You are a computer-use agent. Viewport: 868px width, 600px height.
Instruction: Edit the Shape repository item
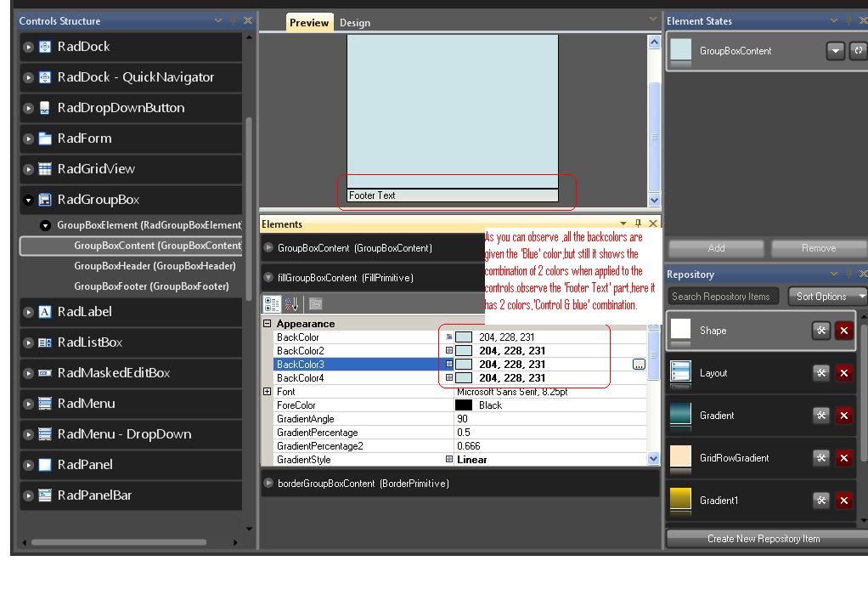(821, 331)
